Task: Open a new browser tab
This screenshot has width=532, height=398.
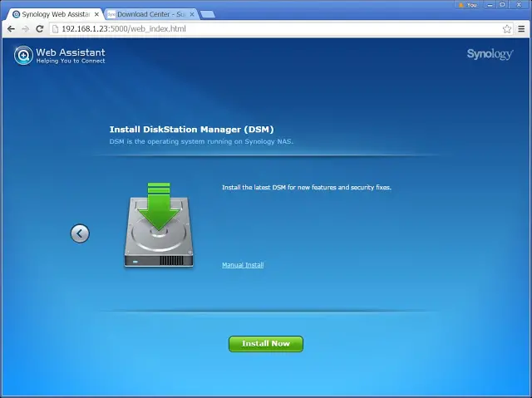Action: 207,14
